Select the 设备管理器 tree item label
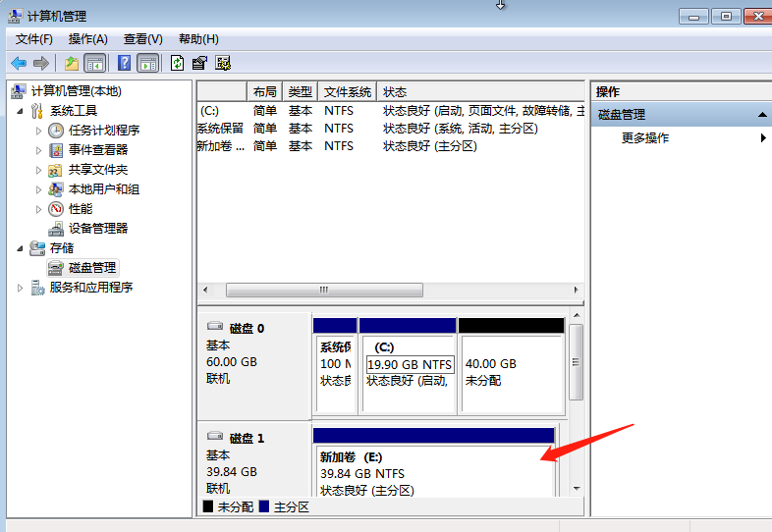Viewport: 772px width, 532px height. tap(98, 229)
